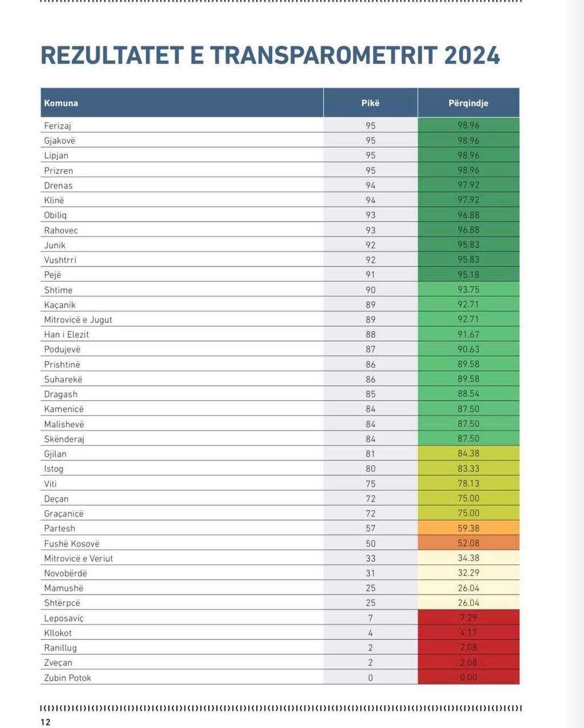Click the points value 57 for Partesh
Viewport: 584px width, 728px height.
point(371,528)
